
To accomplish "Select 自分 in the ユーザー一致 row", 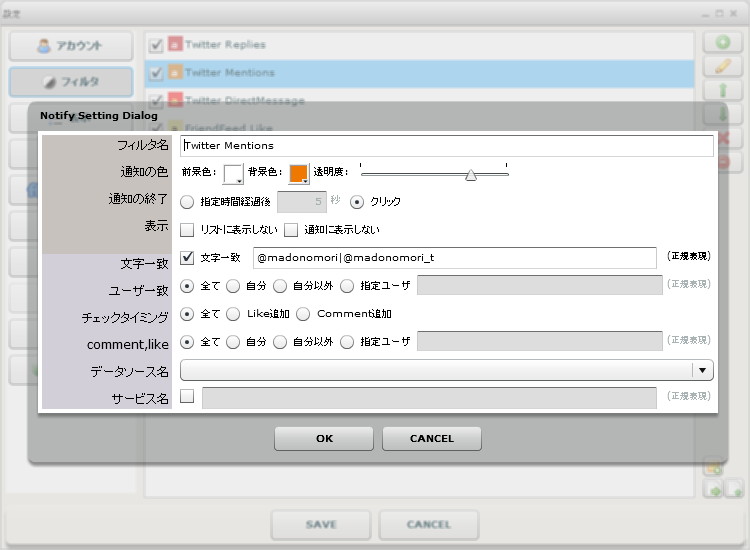I will click(233, 286).
